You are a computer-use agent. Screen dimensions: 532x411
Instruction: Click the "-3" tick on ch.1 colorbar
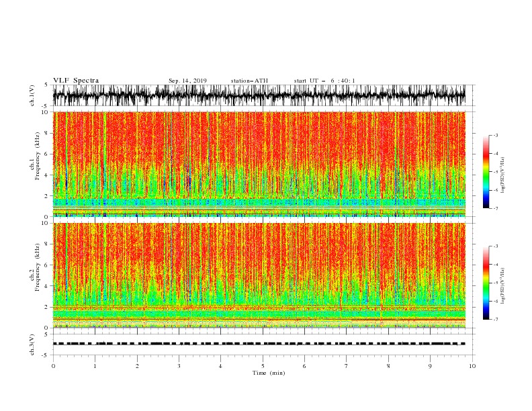(x=495, y=135)
